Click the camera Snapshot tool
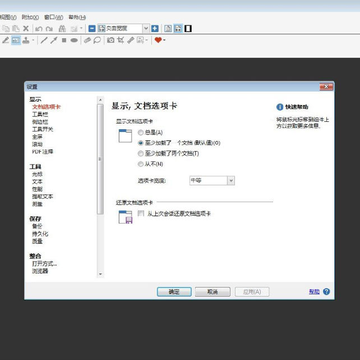 tap(111, 40)
